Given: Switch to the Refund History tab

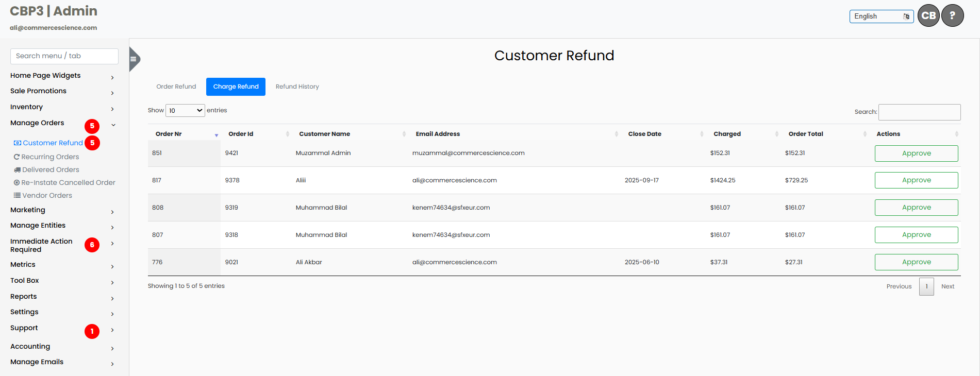Looking at the screenshot, I should [297, 87].
